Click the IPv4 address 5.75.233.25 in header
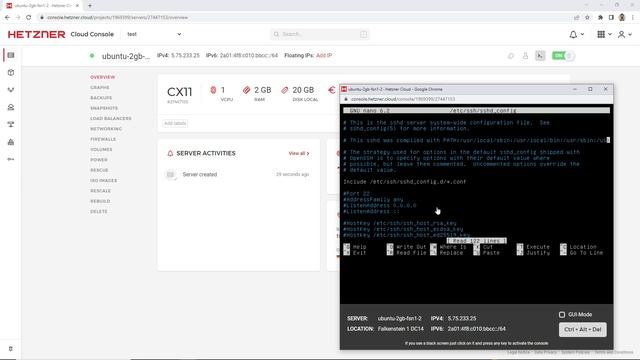Viewport: 640px width, 360px height. [185, 56]
